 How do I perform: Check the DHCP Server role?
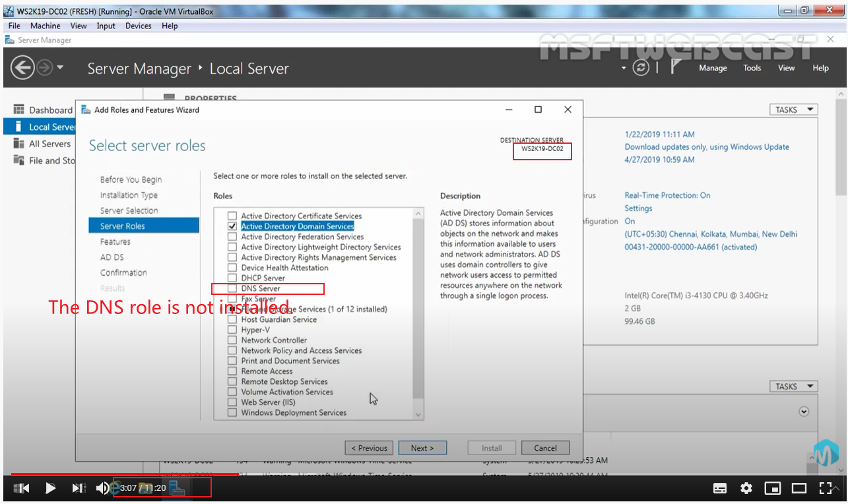(x=232, y=278)
